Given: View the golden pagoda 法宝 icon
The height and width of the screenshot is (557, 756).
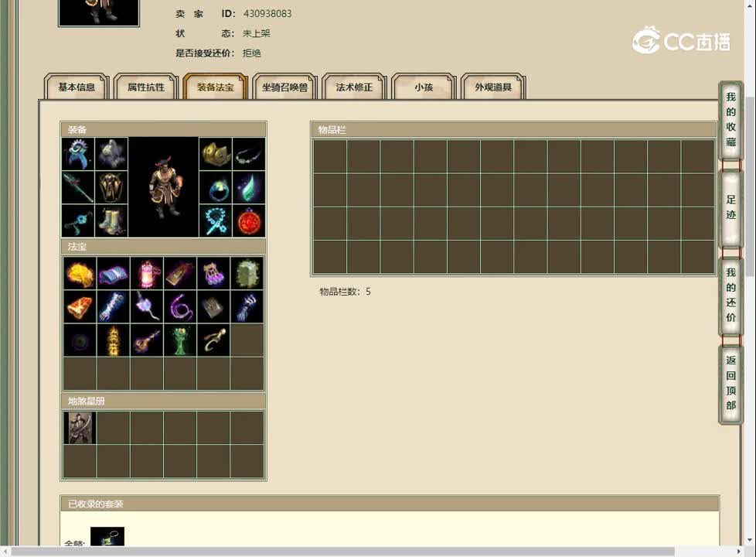Looking at the screenshot, I should [114, 340].
